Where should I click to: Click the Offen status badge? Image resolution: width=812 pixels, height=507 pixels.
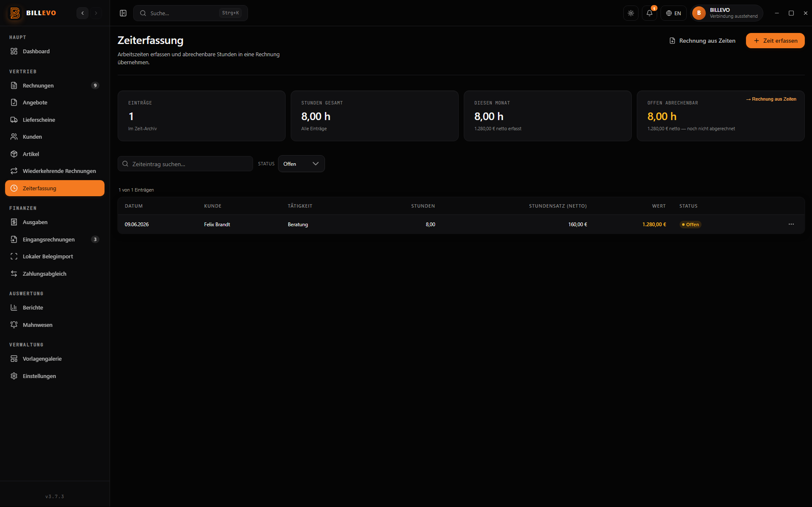691,225
